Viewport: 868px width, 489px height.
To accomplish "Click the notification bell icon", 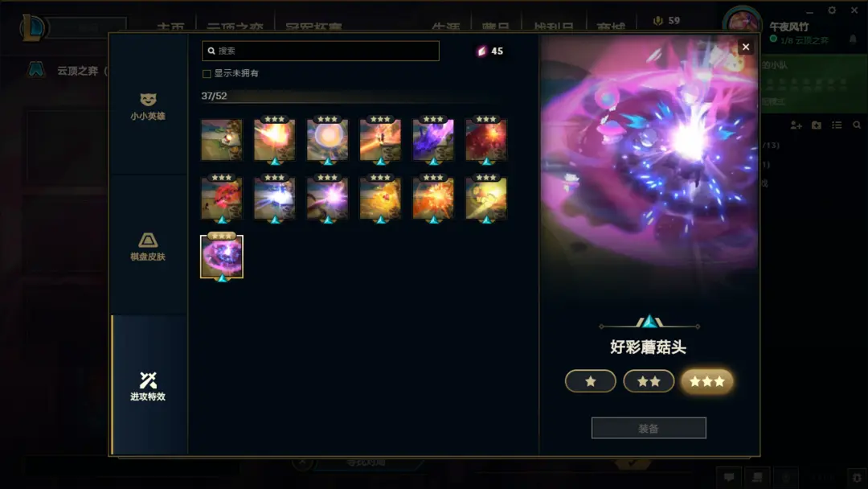I will click(x=853, y=39).
